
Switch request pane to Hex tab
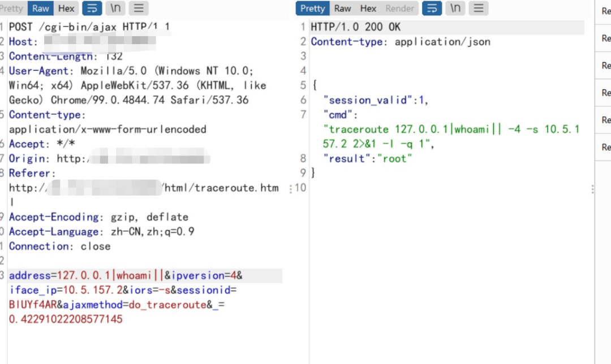(66, 8)
